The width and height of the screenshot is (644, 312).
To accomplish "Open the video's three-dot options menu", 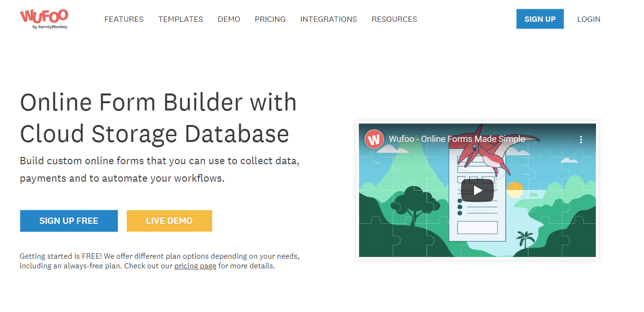I will point(581,140).
